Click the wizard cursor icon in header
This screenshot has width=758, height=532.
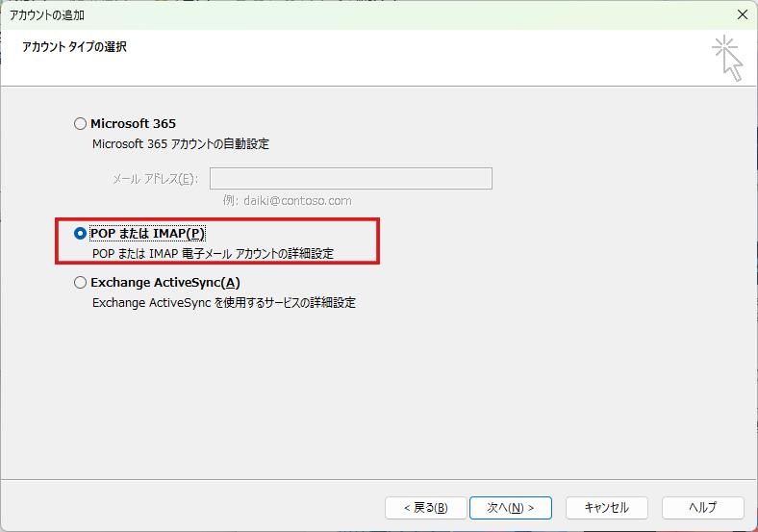coord(728,60)
